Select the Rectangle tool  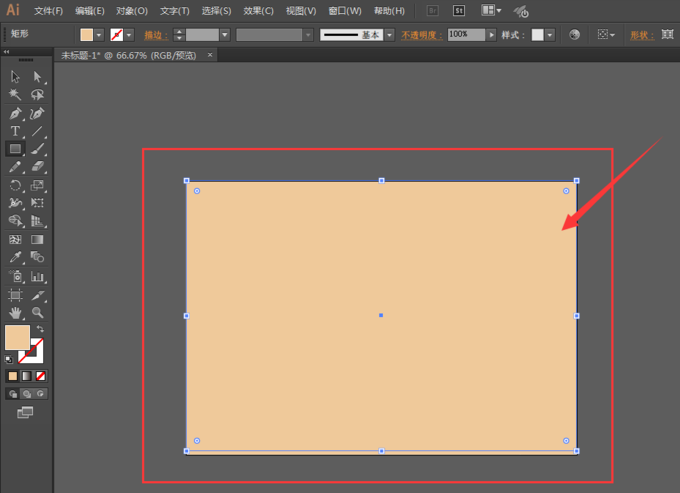(x=15, y=149)
